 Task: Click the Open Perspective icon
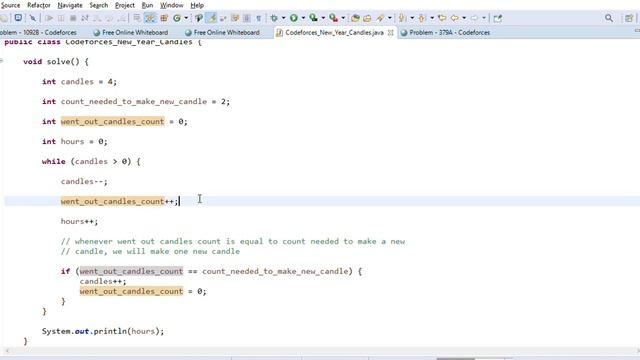click(x=629, y=18)
